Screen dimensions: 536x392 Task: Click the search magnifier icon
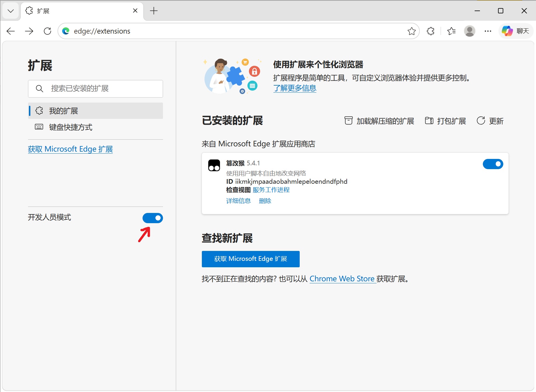[39, 89]
